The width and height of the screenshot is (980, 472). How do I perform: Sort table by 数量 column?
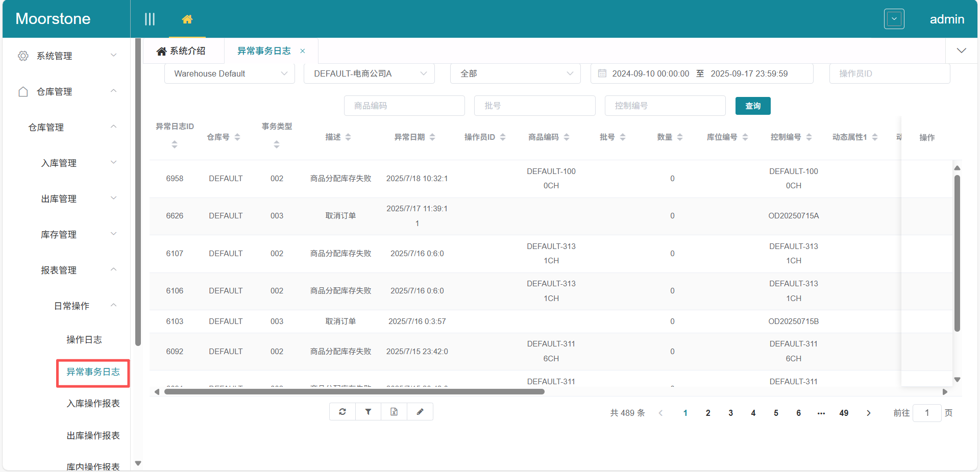(x=680, y=137)
